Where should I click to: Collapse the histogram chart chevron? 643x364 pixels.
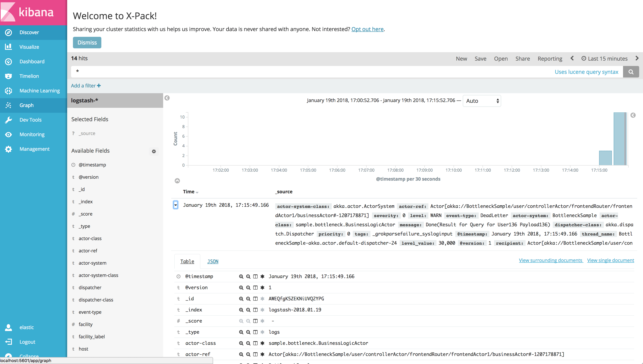click(x=177, y=181)
